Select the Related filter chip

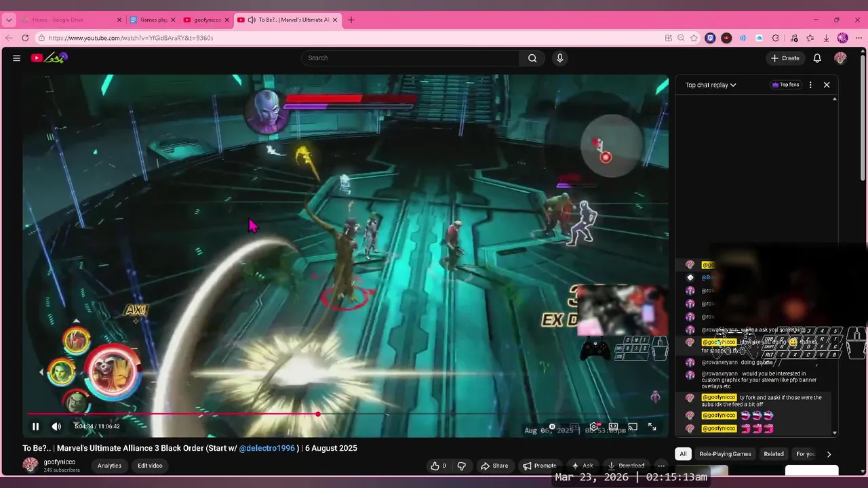774,454
